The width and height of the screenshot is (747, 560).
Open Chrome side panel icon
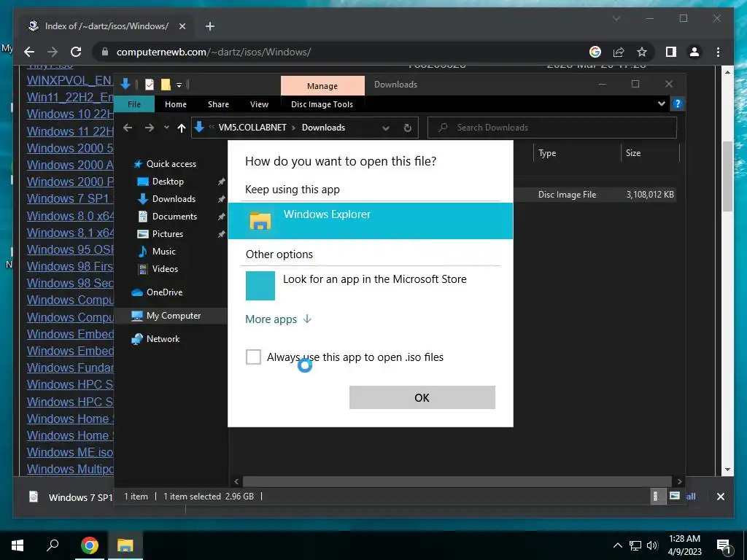coord(671,52)
